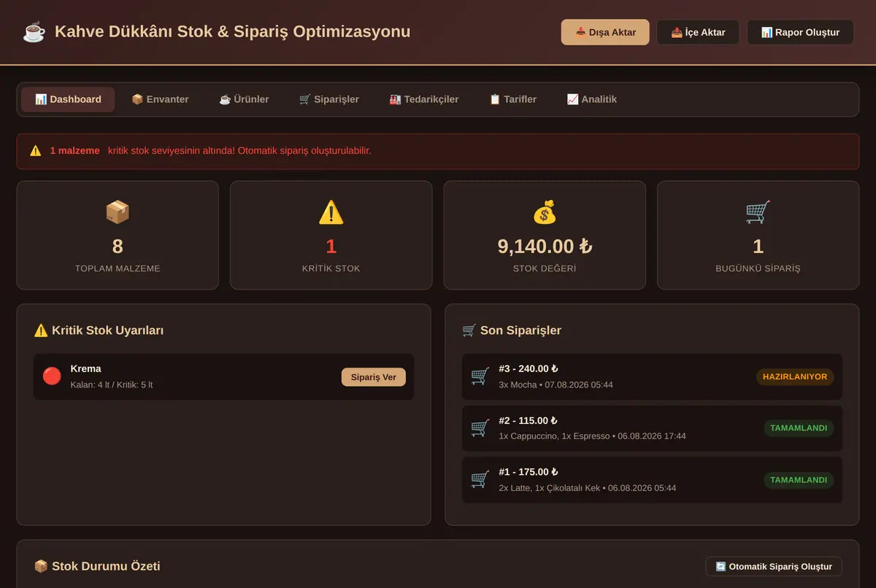
Task: View the Analitik tab
Action: [592, 99]
